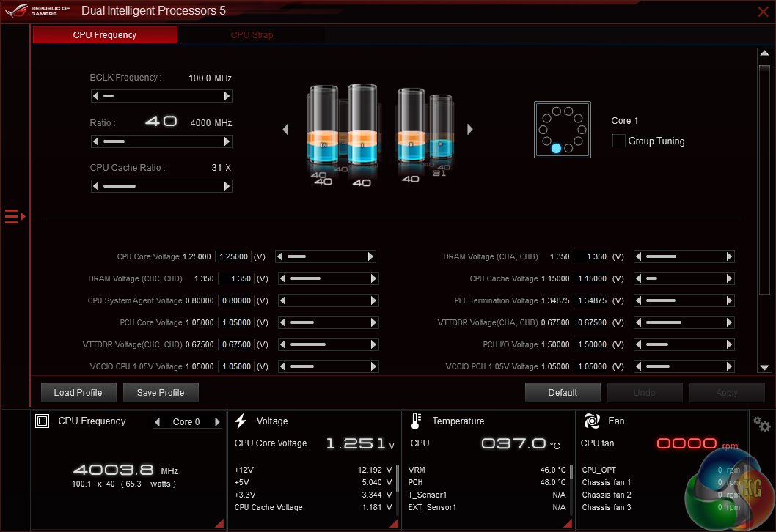Click the Load Profile button

[78, 393]
